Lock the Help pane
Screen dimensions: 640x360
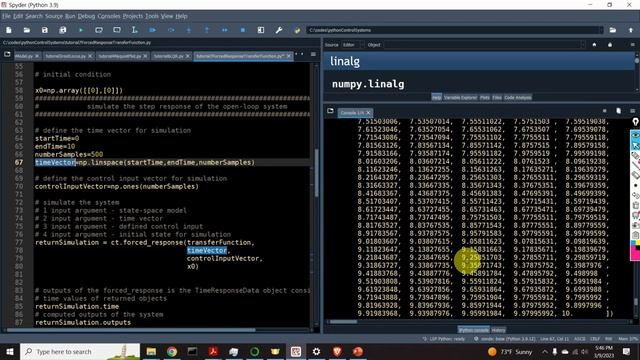pyautogui.click(x=610, y=45)
